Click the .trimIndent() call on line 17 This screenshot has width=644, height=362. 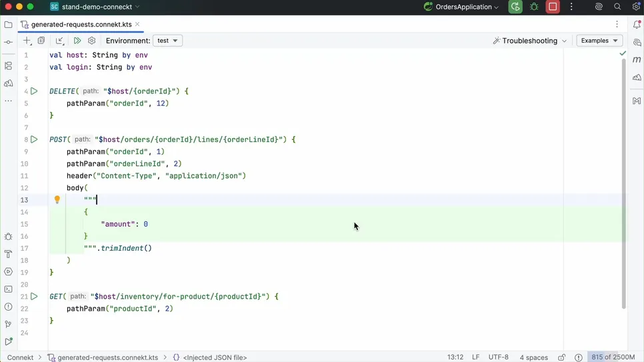pos(124,248)
